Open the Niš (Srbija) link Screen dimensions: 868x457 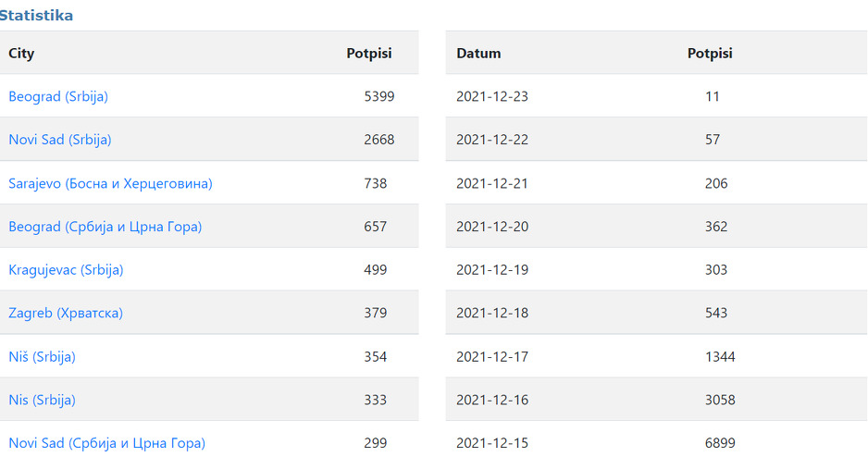42,356
